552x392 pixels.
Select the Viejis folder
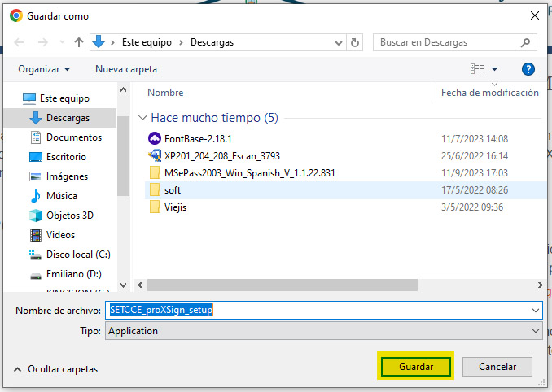[x=175, y=207]
